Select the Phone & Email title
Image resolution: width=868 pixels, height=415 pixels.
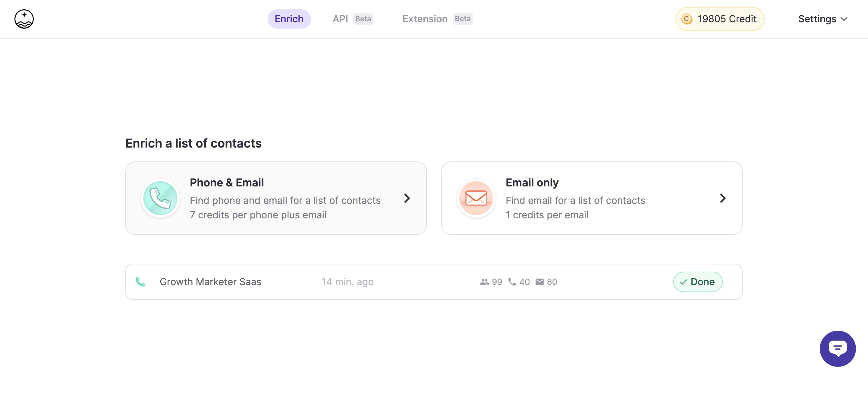[x=226, y=183]
